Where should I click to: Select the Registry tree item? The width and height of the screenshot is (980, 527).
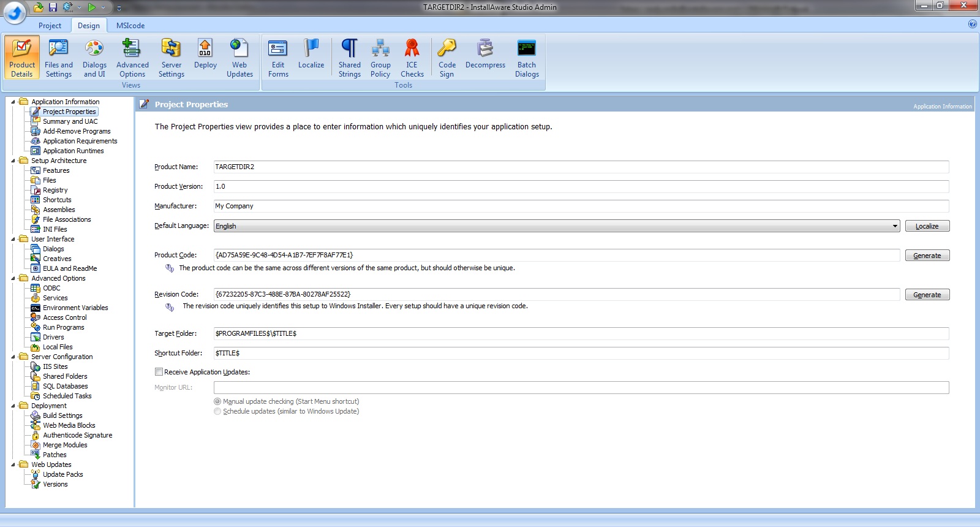pos(55,190)
